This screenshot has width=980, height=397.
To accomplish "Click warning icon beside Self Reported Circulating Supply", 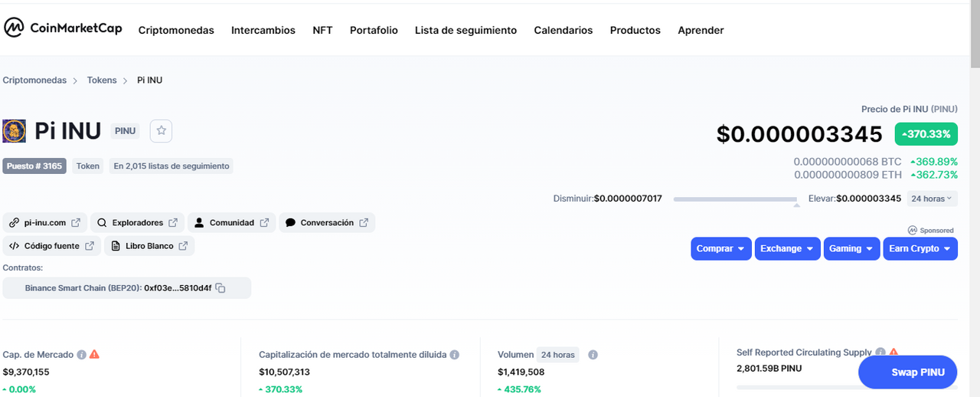I will pyautogui.click(x=893, y=352).
